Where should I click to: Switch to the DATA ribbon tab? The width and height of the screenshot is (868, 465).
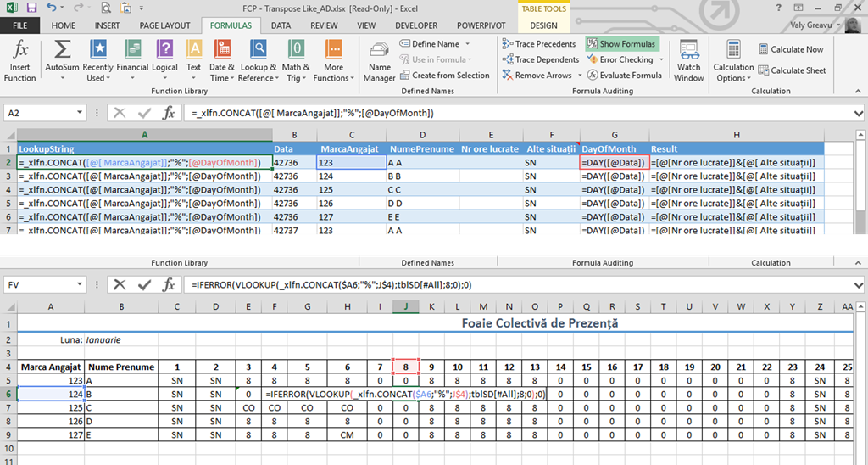pyautogui.click(x=281, y=25)
